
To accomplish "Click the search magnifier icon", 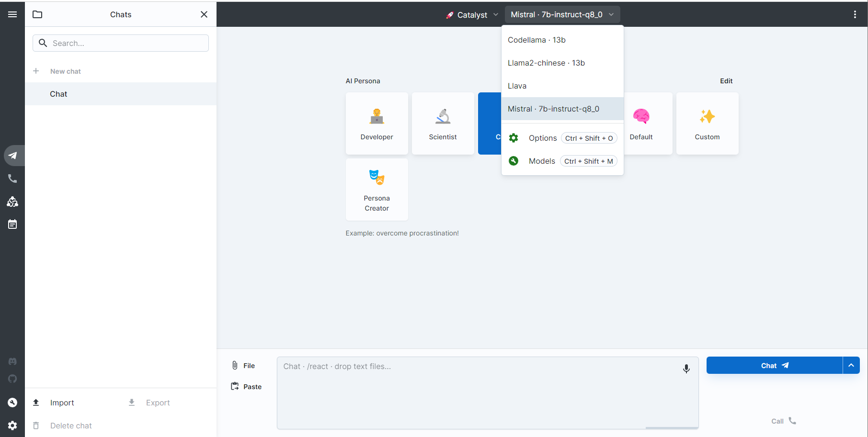I will point(43,43).
